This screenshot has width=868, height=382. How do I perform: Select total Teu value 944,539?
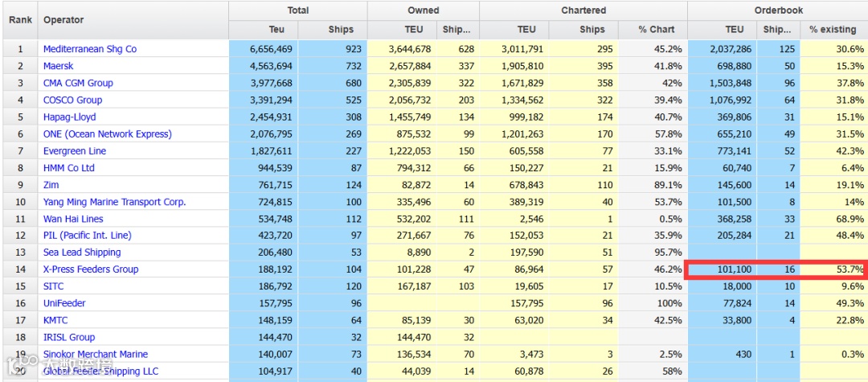pyautogui.click(x=275, y=168)
